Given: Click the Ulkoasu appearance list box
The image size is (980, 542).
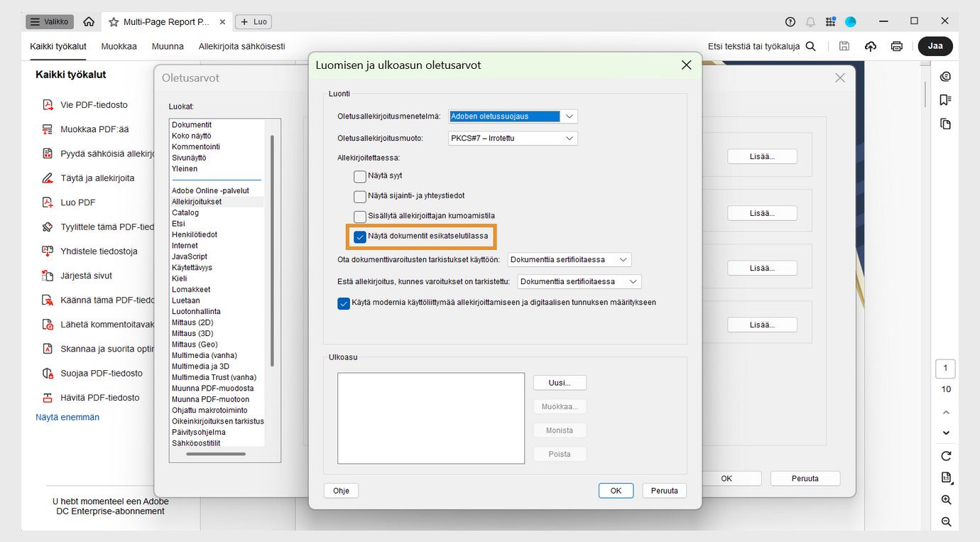Looking at the screenshot, I should click(x=431, y=418).
